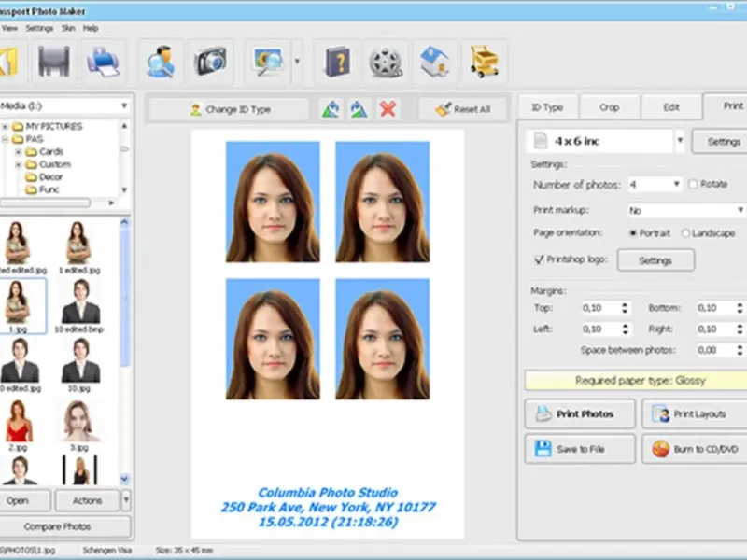Click the Save floppy disk toolbar icon
This screenshot has height=560, width=747.
click(x=54, y=62)
